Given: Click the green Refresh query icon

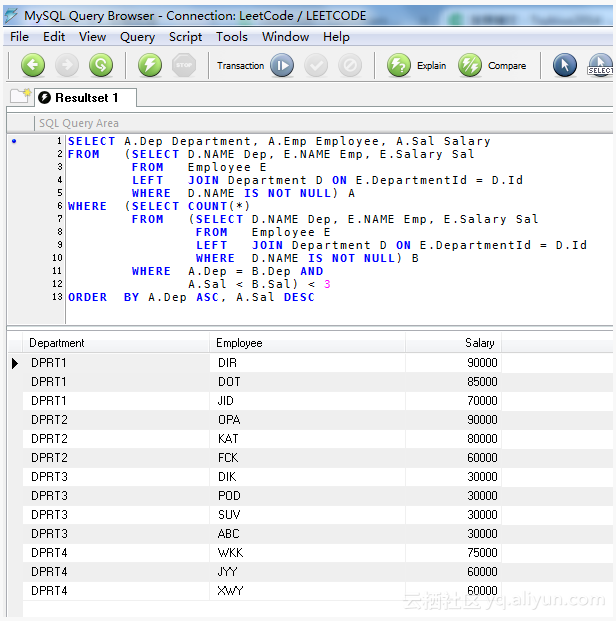Looking at the screenshot, I should point(101,65).
